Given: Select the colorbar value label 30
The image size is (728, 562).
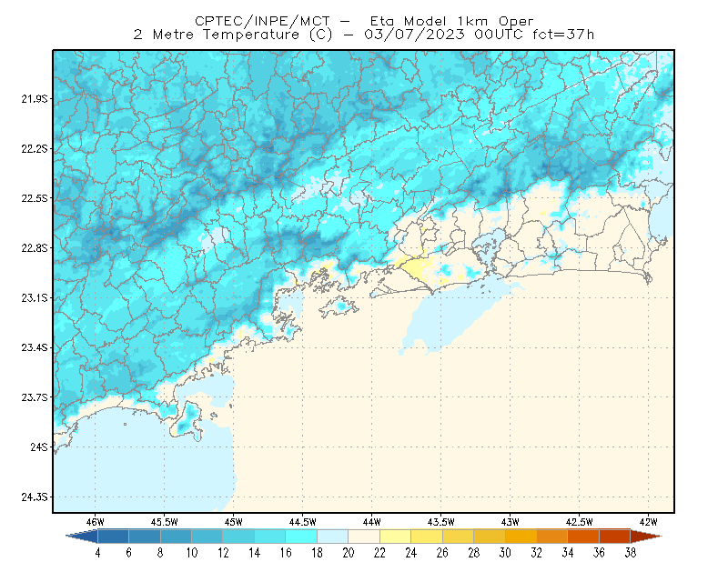Looking at the screenshot, I should pyautogui.click(x=505, y=553).
